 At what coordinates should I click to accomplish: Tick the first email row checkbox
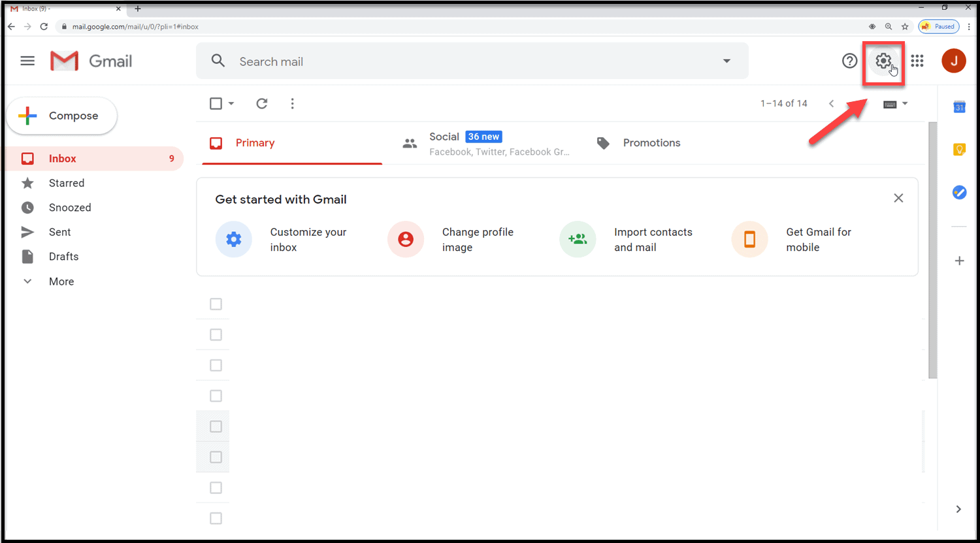pos(216,304)
